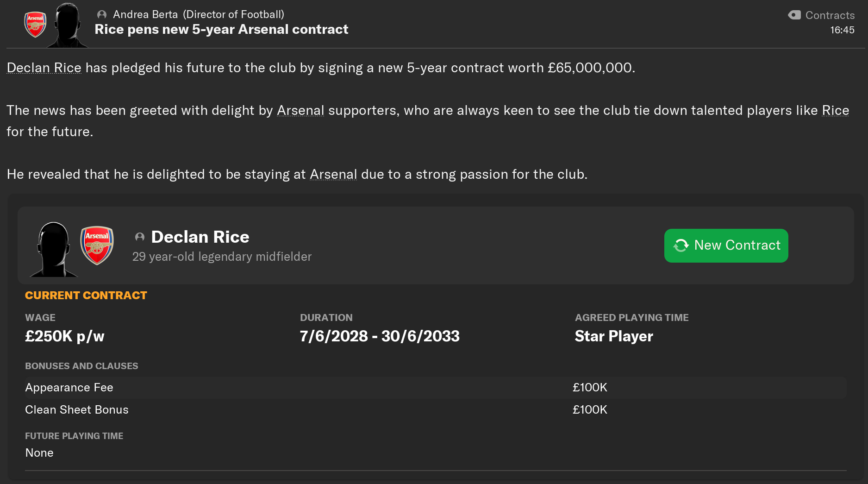Click the Contracts tag icon
The height and width of the screenshot is (484, 868).
pos(794,15)
